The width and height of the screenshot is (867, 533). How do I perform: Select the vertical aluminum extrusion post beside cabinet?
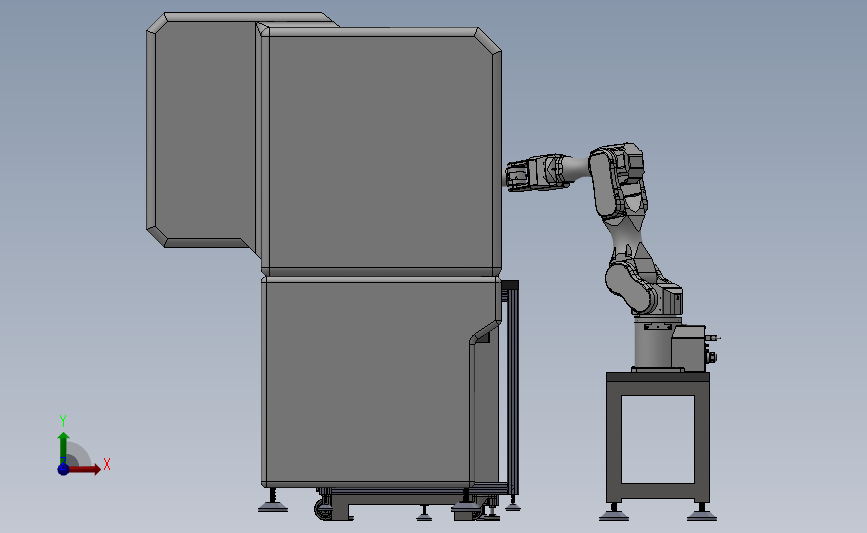[513, 387]
